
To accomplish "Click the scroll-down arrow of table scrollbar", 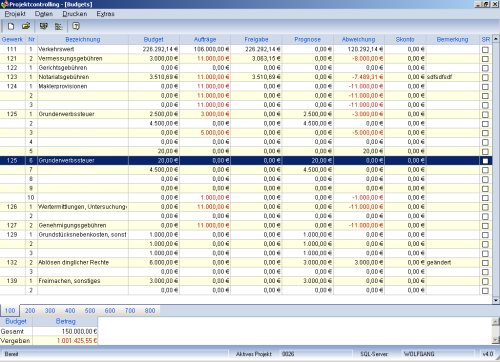I will coord(496,300).
